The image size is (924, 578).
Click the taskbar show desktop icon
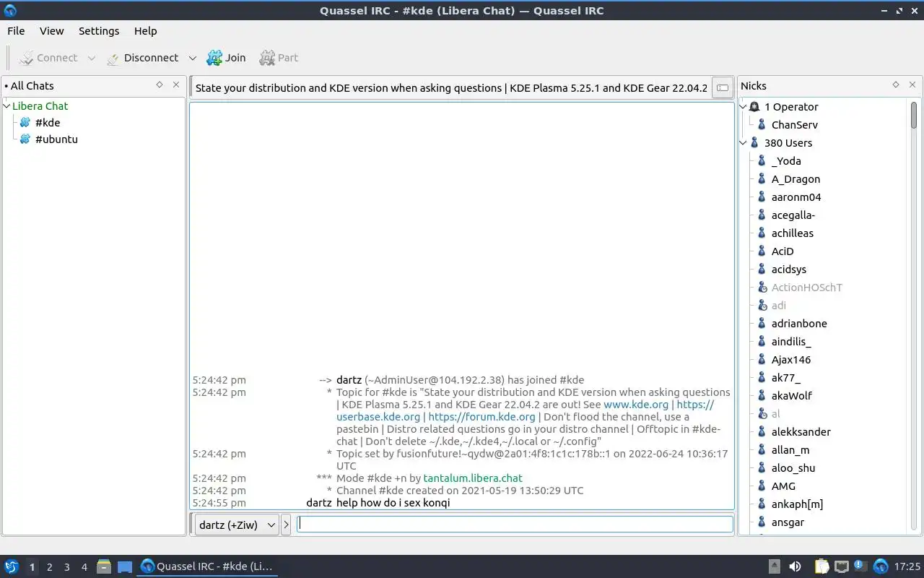pos(125,566)
